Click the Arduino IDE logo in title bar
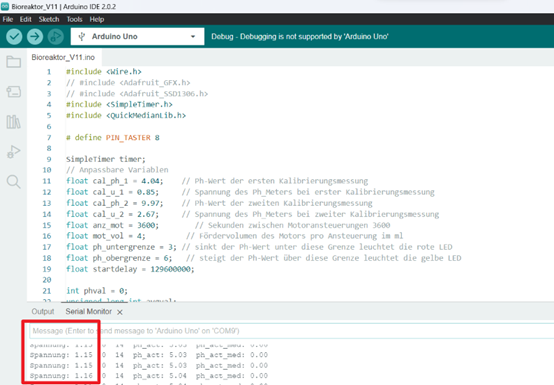Viewport: 554px width, 385px height. point(5,6)
